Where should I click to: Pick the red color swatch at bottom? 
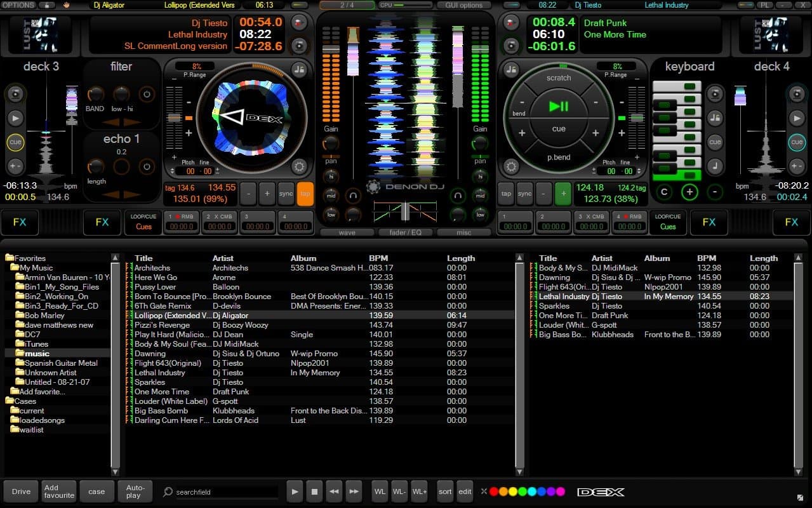[493, 491]
